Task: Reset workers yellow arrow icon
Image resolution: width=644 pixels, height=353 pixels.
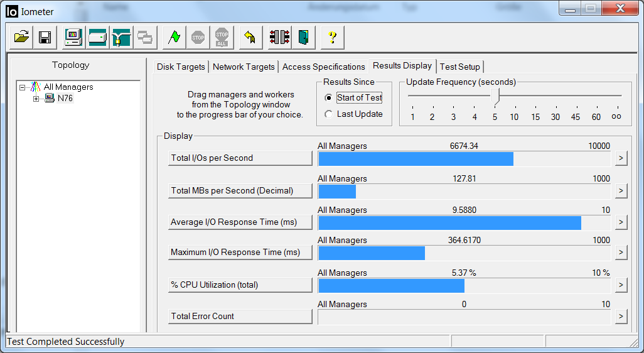Action: (x=250, y=38)
